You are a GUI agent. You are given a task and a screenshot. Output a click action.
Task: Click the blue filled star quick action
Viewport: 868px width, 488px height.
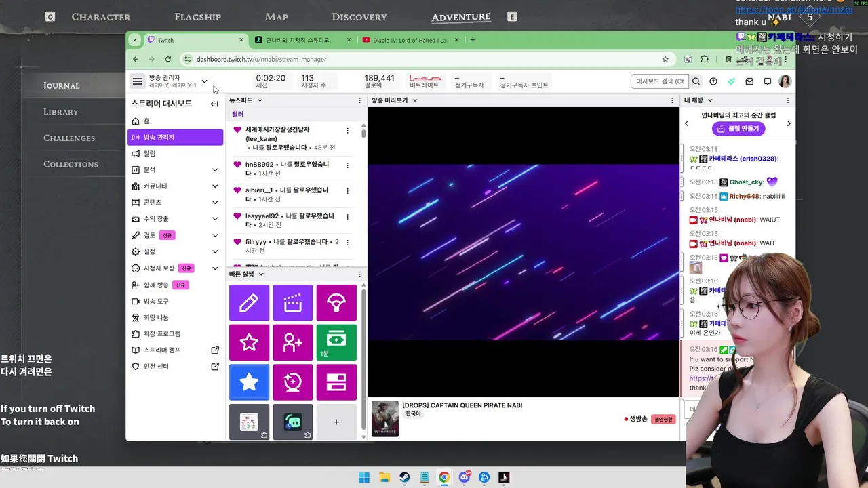pos(249,382)
